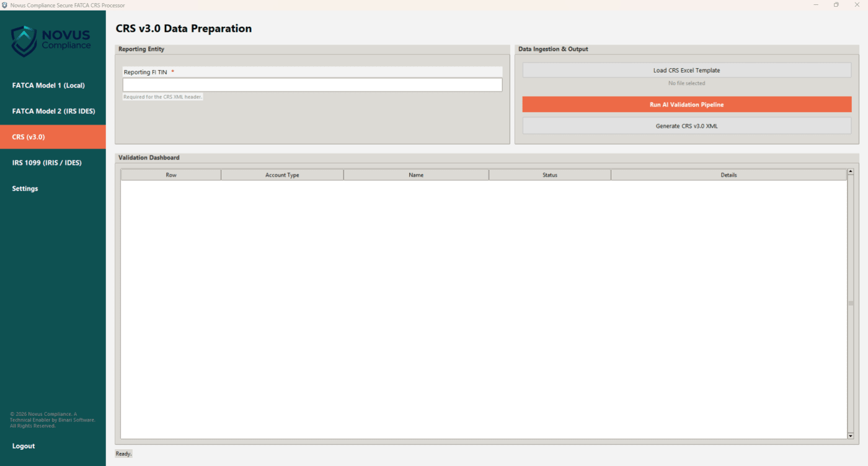Screen dimensions: 868x466
Task: Log out using the Logout item
Action: pos(53,446)
